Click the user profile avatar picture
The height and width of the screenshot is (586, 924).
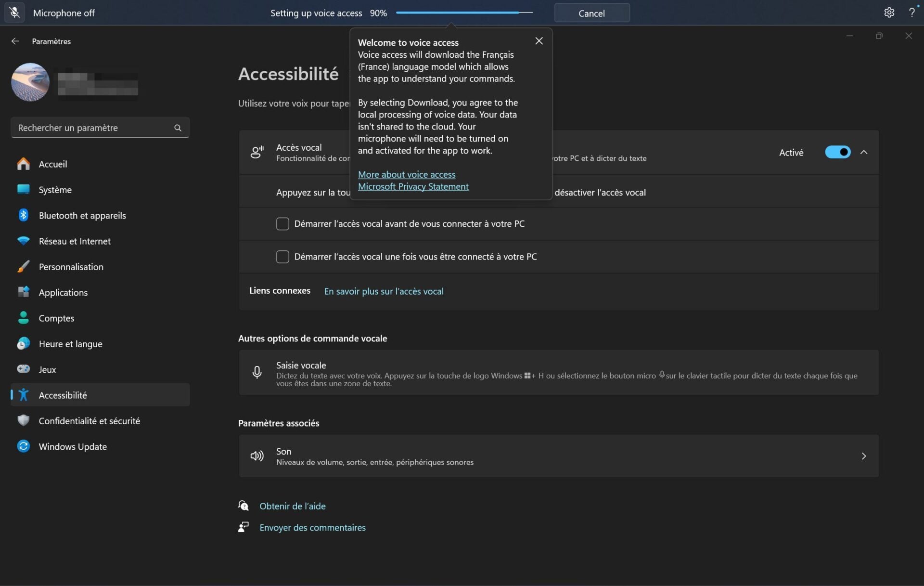coord(30,82)
